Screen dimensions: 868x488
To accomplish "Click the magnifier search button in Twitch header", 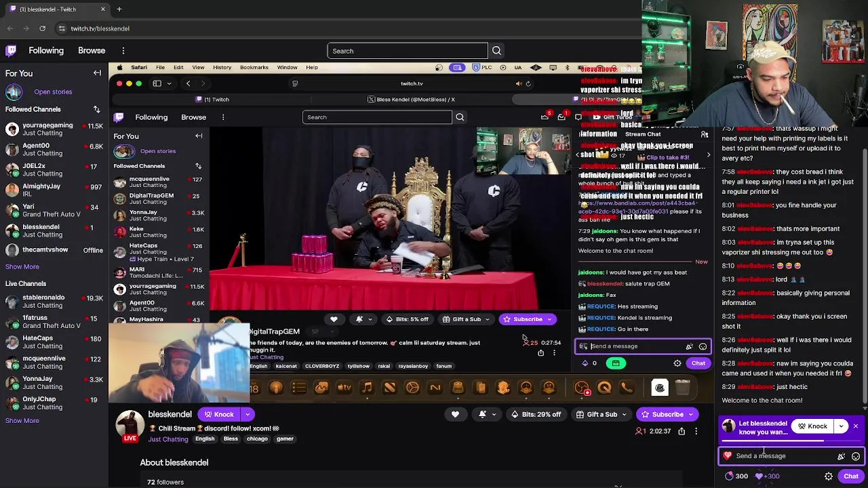I will click(496, 51).
